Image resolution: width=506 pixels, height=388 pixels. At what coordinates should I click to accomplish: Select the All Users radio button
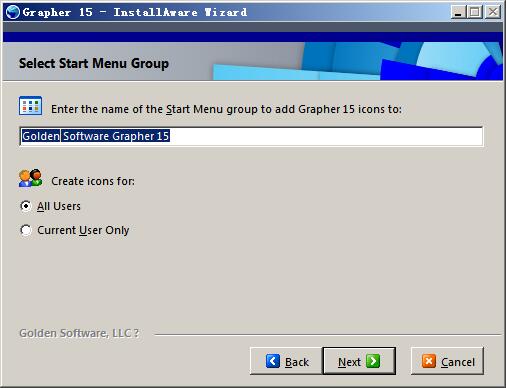click(x=26, y=206)
